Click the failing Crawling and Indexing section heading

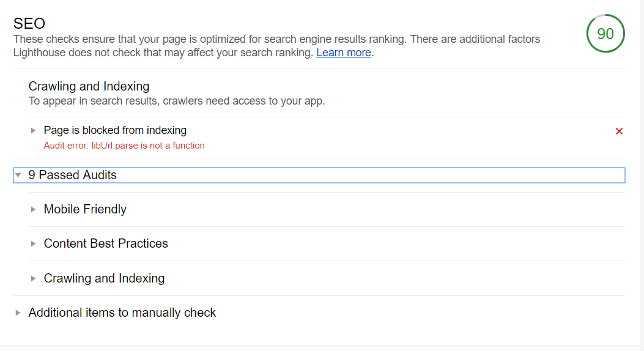[89, 86]
